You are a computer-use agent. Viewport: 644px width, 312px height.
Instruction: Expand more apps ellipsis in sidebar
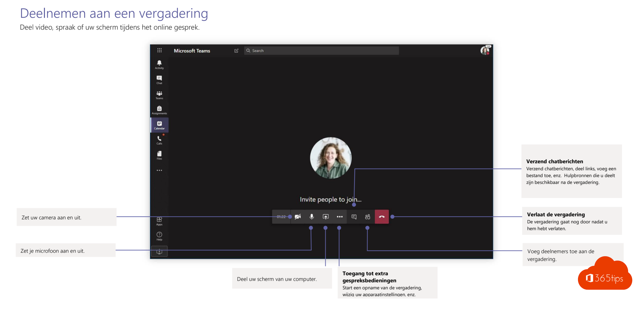coord(159,170)
